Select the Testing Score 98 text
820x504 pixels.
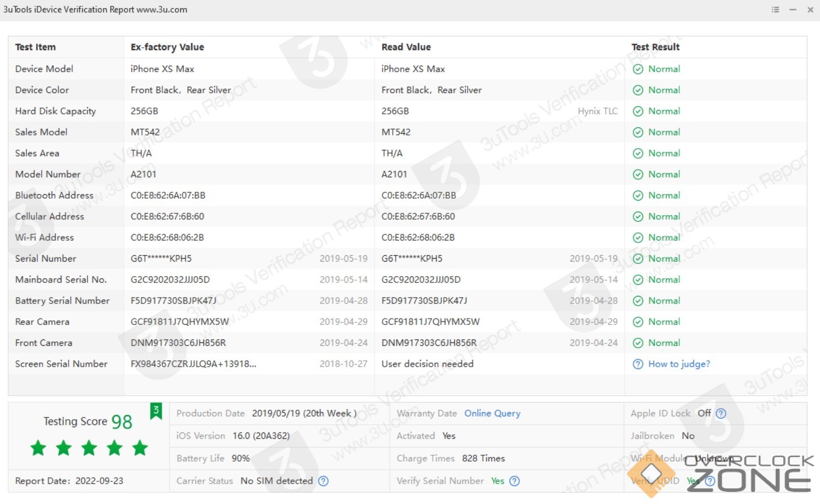[x=88, y=421]
